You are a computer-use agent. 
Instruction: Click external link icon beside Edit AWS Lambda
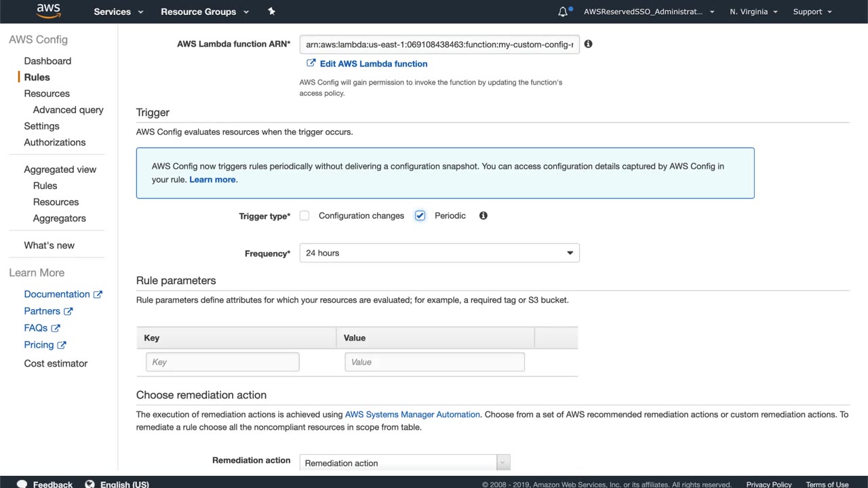click(311, 63)
